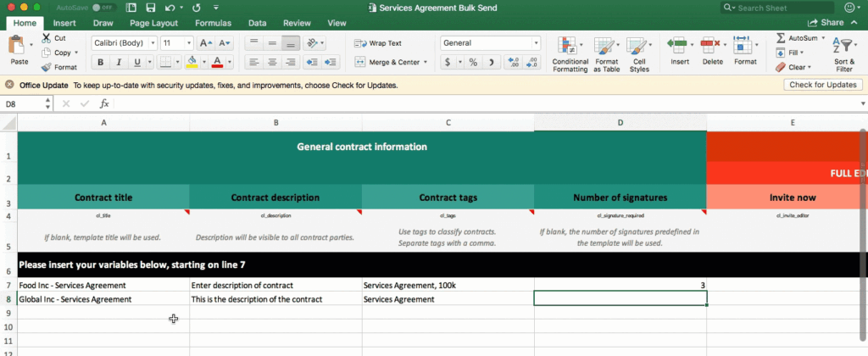868x356 pixels.
Task: Click the Save disk icon
Action: [x=150, y=8]
